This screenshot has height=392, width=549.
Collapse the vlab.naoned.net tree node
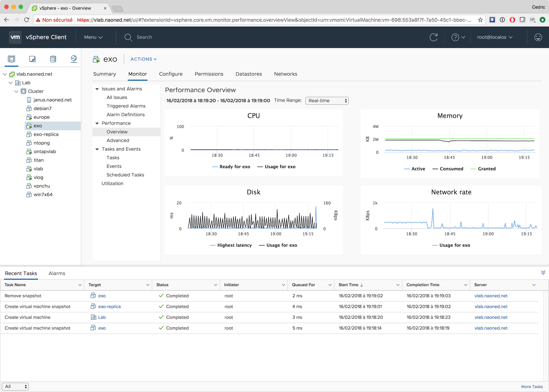pyautogui.click(x=5, y=74)
